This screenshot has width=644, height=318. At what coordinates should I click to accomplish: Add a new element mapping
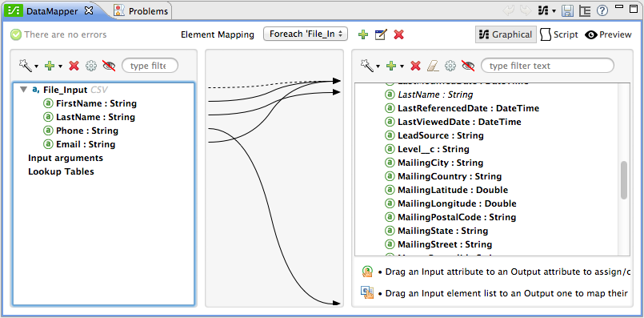coord(363,34)
